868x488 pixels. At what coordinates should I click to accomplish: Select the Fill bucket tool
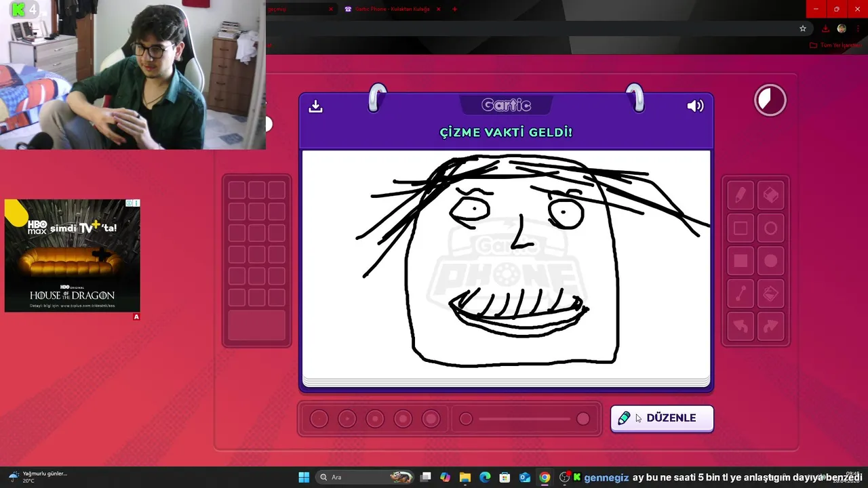point(770,293)
